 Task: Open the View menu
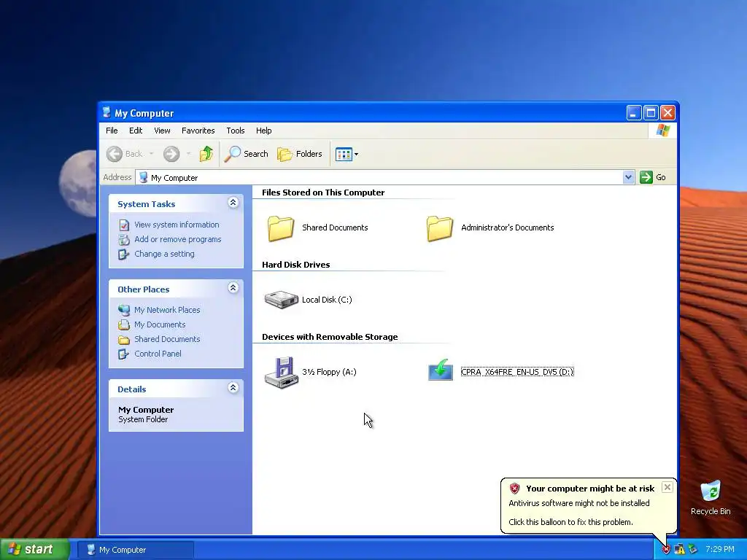pos(162,131)
